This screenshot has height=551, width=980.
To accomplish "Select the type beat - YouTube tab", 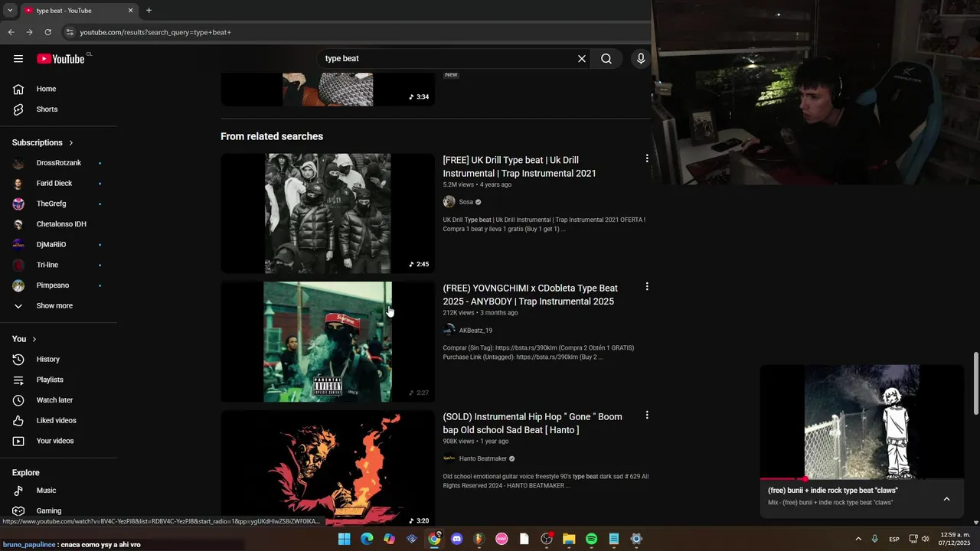I will point(78,11).
